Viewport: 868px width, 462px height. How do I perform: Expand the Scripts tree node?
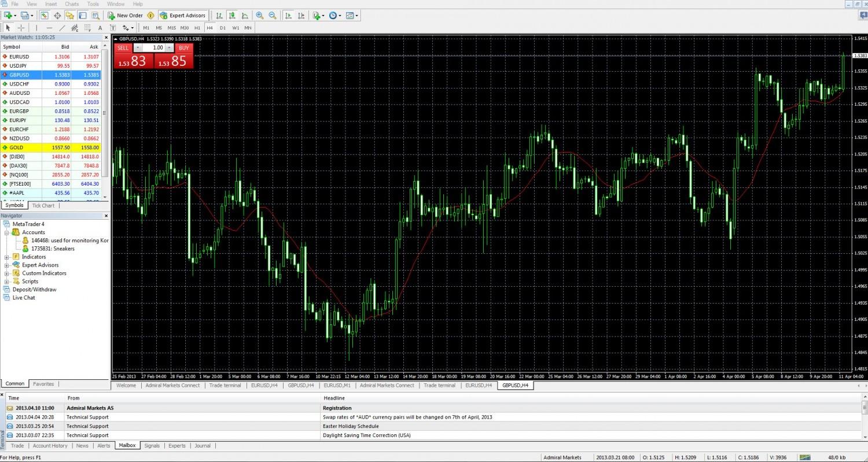[7, 282]
